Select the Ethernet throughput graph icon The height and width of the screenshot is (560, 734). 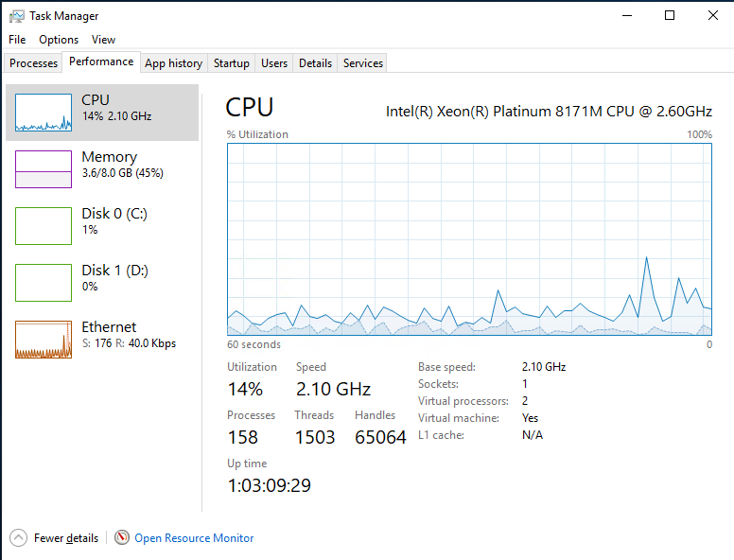(44, 340)
